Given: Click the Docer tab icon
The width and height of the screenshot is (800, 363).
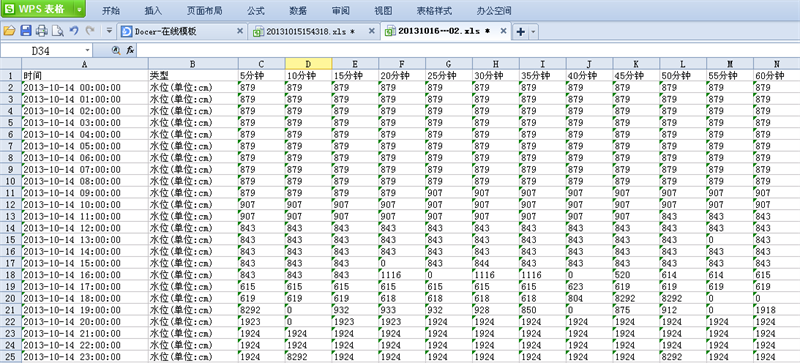Looking at the screenshot, I should (x=126, y=32).
